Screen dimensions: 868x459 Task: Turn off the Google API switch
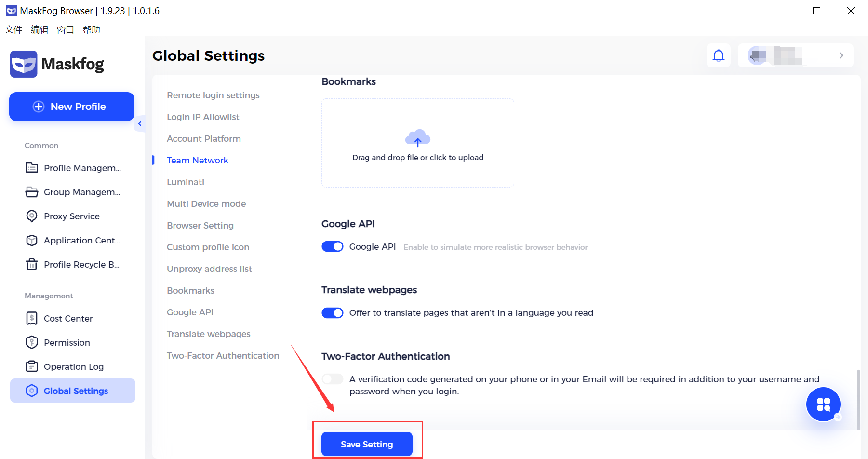[333, 246]
